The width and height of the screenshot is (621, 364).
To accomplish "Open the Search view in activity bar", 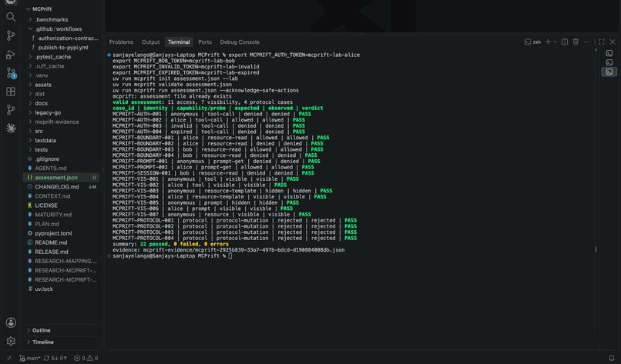I will (x=11, y=17).
